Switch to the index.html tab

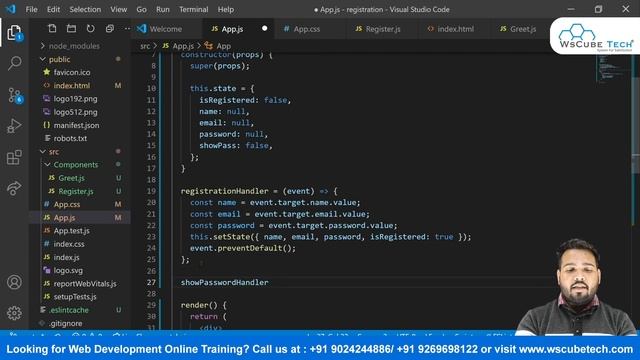point(456,29)
